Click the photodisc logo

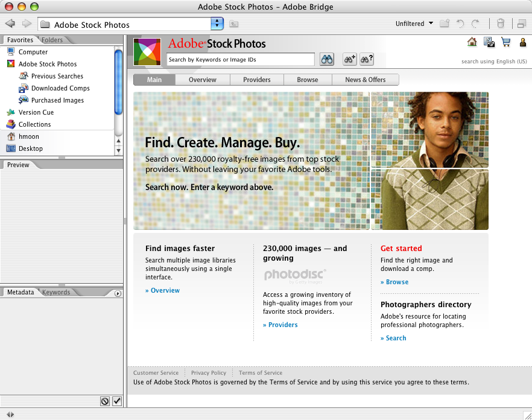pos(295,276)
